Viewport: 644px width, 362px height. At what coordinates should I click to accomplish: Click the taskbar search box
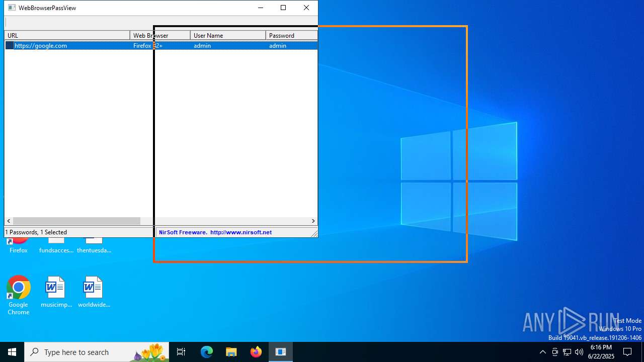point(98,352)
